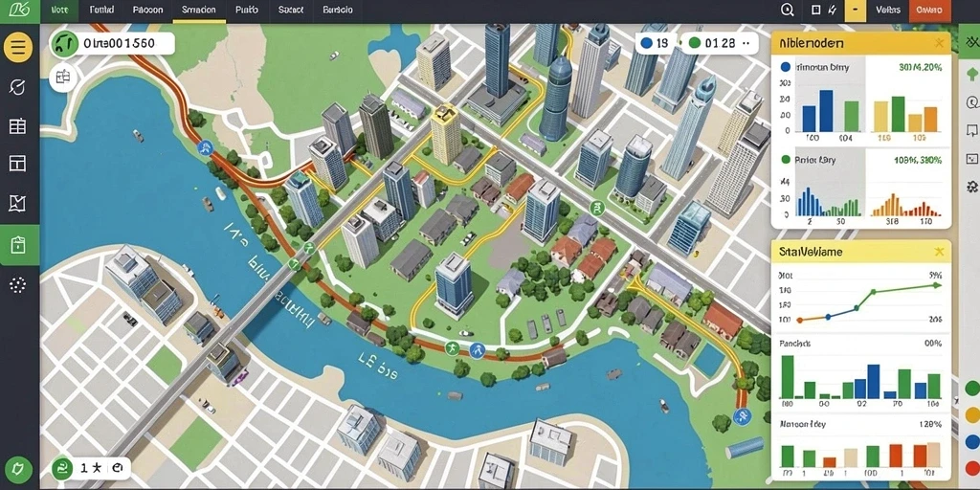Click the grid table icon in left sidebar
This screenshot has width=980, height=490.
[x=17, y=126]
